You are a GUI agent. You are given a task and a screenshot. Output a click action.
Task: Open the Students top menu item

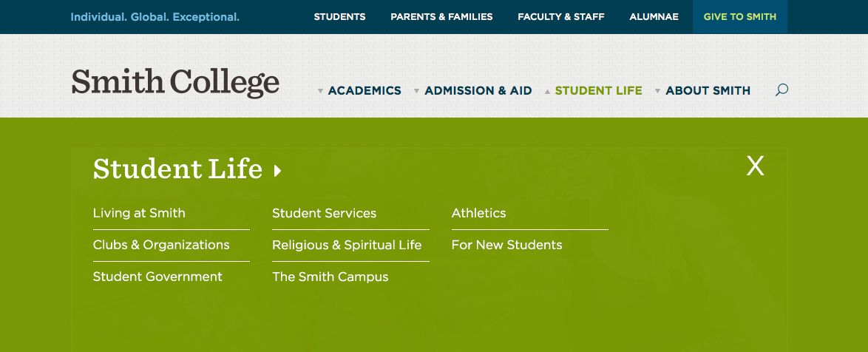point(339,17)
